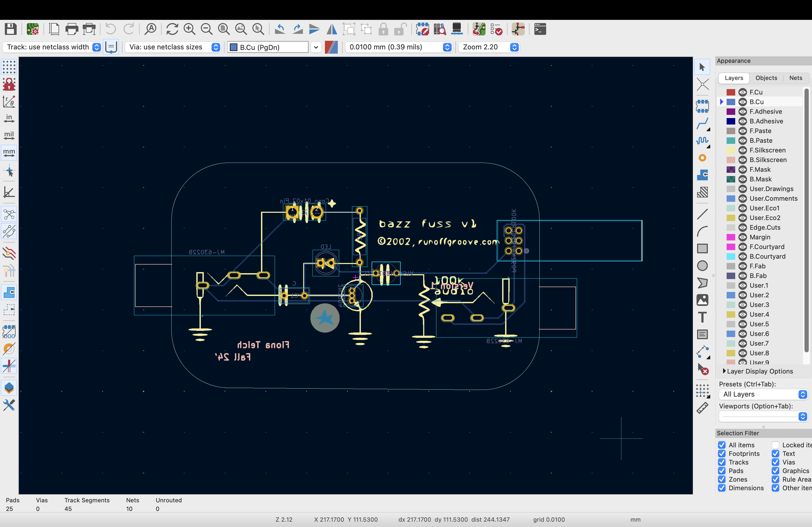Click F.Cu red color swatch
The width and height of the screenshot is (812, 527).
click(730, 92)
